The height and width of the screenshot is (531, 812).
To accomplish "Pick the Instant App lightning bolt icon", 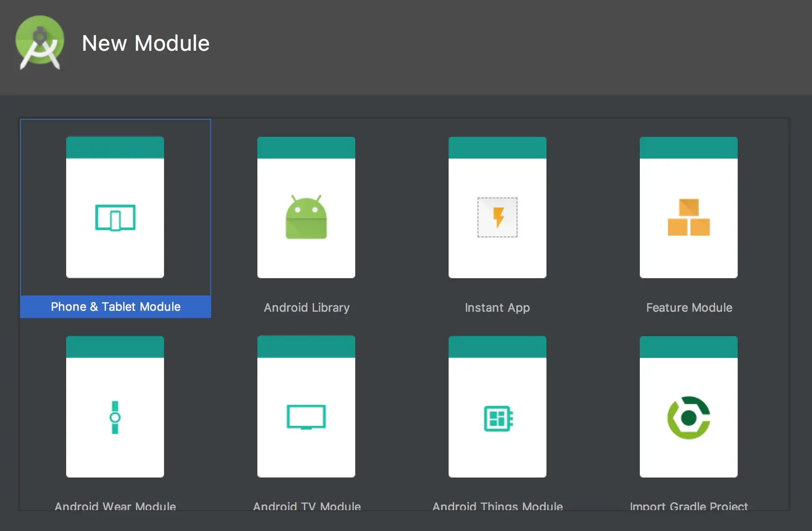I will coord(498,217).
